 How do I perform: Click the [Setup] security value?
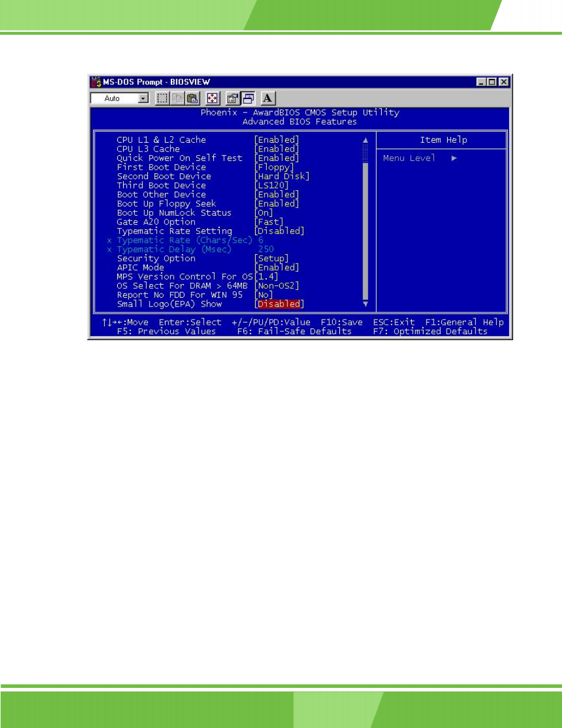272,259
